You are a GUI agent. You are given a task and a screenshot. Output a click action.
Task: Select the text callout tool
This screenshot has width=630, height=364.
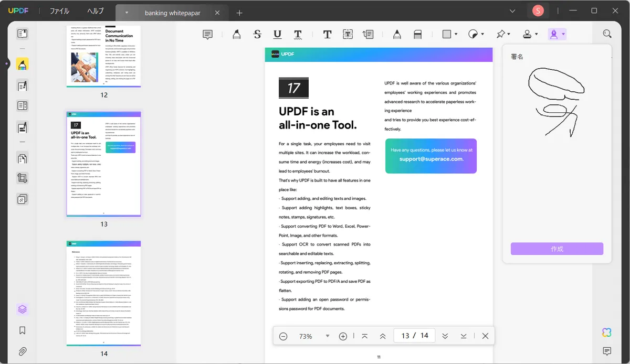368,35
